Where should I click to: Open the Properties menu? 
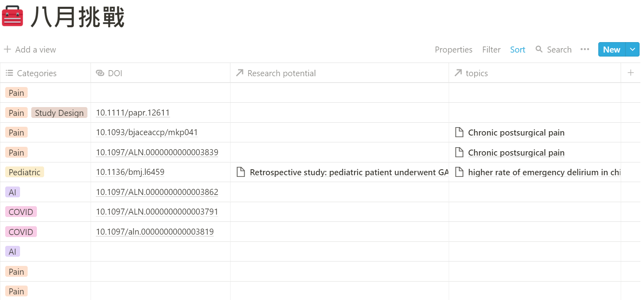[x=454, y=50]
